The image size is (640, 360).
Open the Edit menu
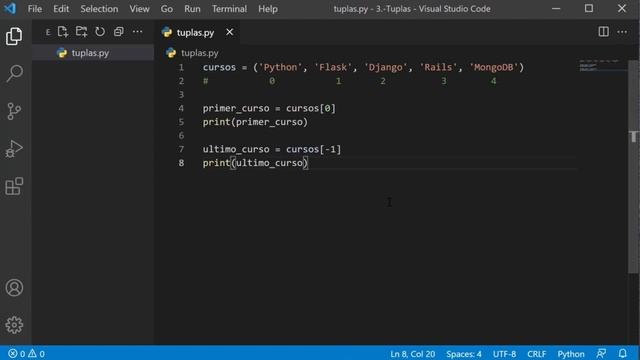pyautogui.click(x=61, y=9)
